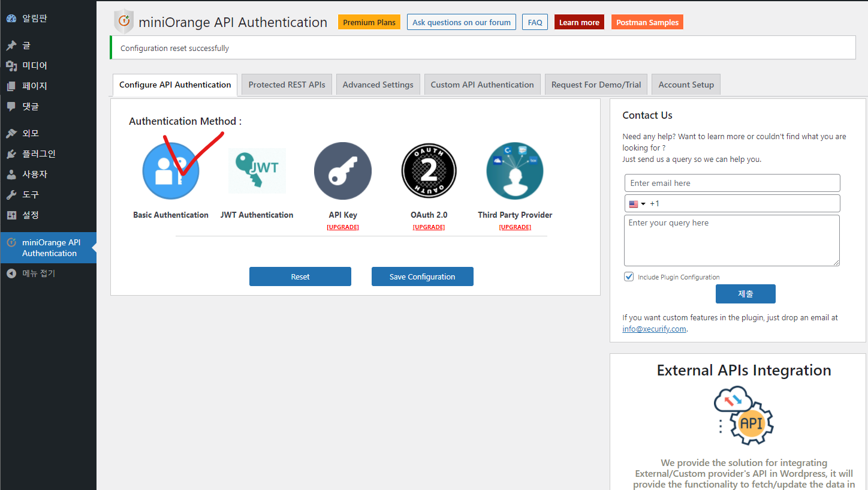Open the 설정 menu item label

(x=31, y=215)
